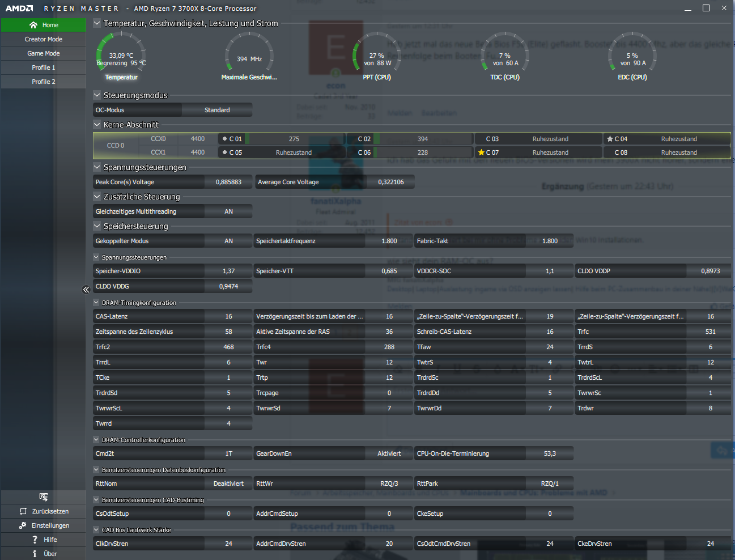Click the GearDownEn Aktiviert value
The image size is (735, 560).
pos(389,453)
